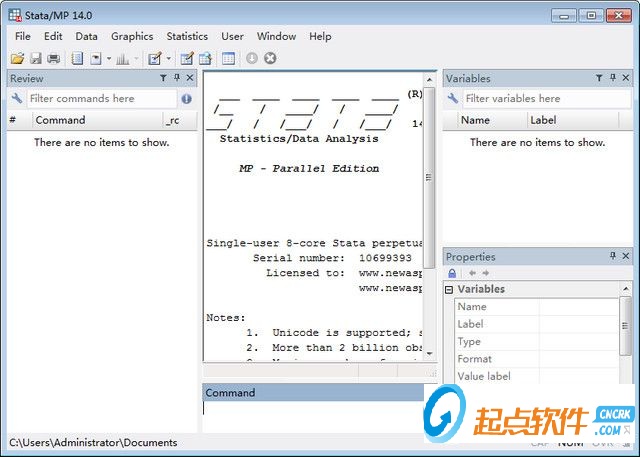
Task: Open the Statistics menu
Action: [187, 36]
